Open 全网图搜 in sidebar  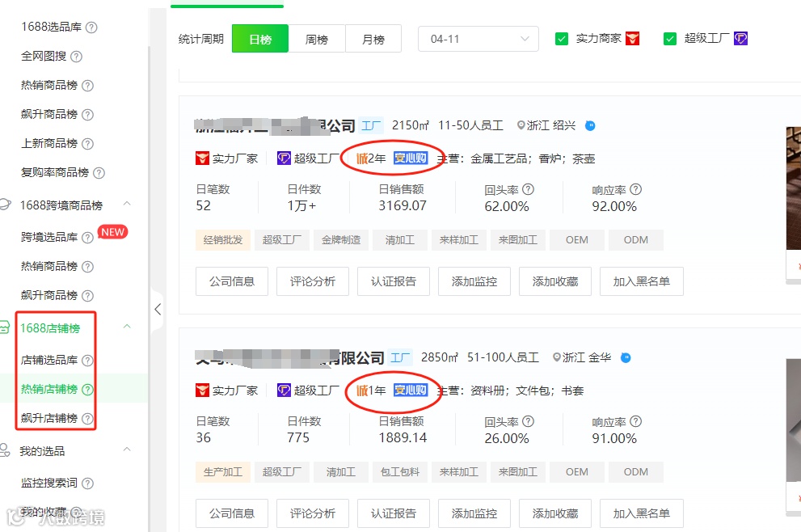[x=44, y=57]
